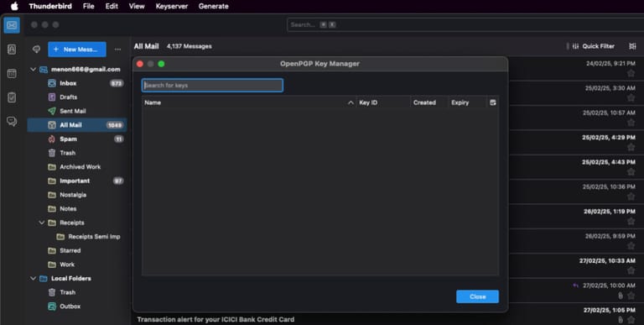Open the Edit menu

112,6
